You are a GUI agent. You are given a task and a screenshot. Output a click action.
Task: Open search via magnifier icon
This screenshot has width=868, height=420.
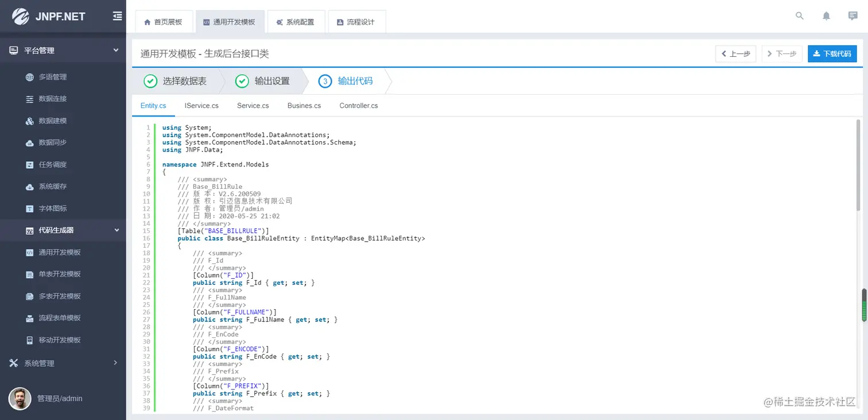point(799,16)
